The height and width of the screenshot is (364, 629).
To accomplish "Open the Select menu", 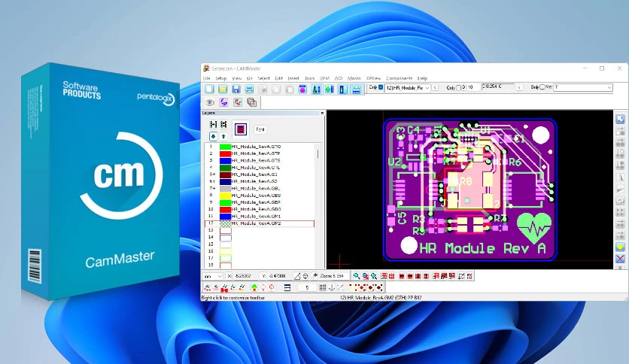I will tap(263, 78).
